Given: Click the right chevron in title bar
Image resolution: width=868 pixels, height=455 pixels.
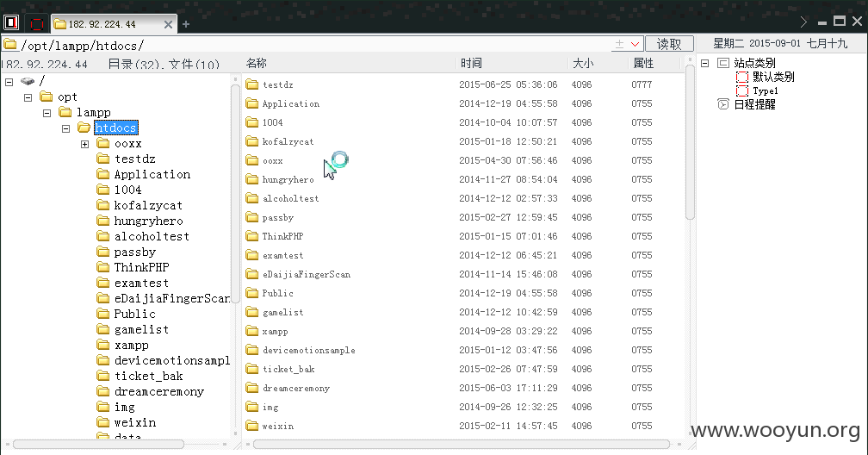Looking at the screenshot, I should pyautogui.click(x=803, y=22).
